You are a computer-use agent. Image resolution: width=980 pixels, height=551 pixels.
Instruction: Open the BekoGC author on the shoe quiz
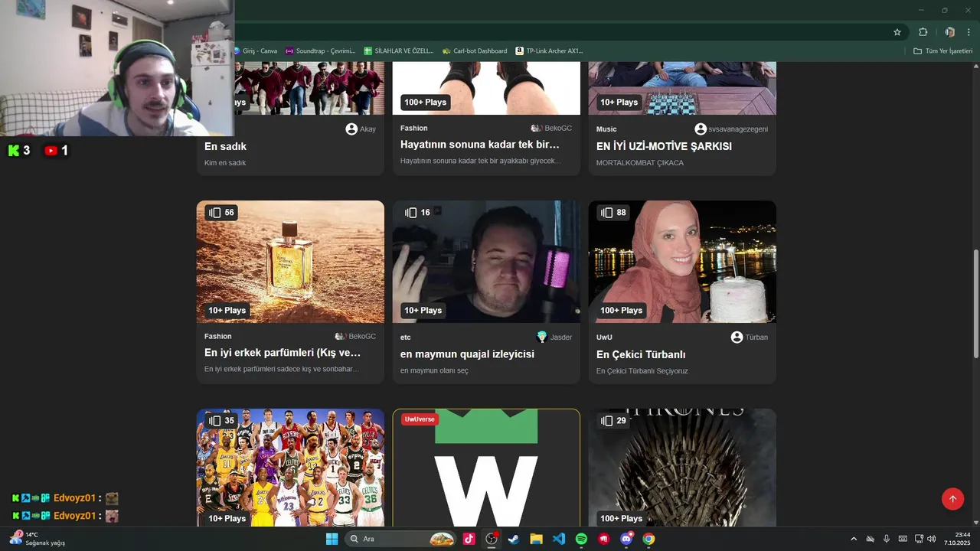[x=551, y=129]
